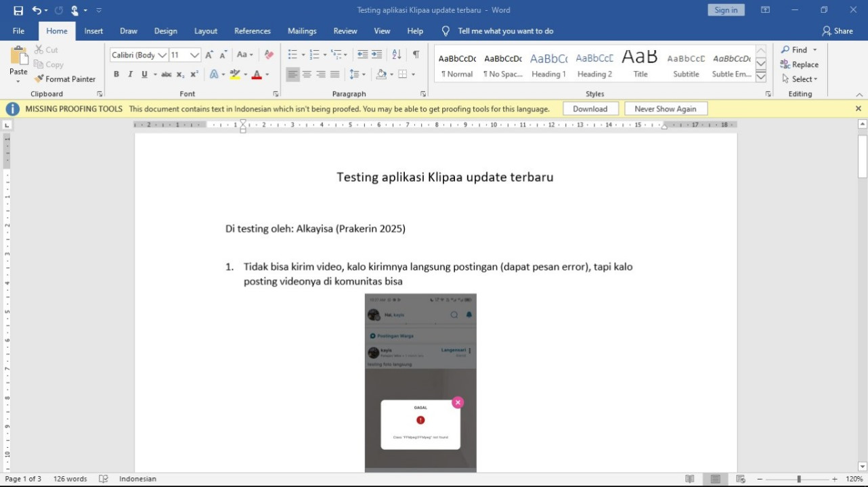Open the font size dropdown
This screenshot has height=487, width=868.
pyautogui.click(x=195, y=55)
